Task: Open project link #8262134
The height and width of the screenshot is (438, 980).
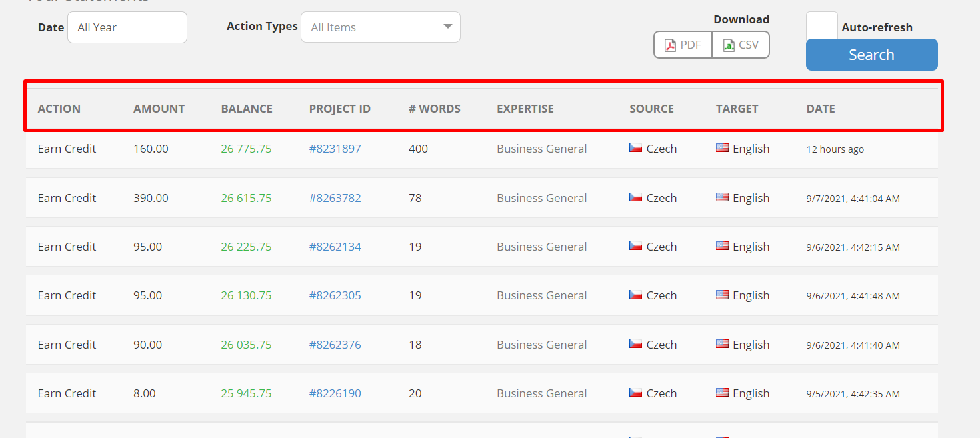Action: [x=335, y=247]
